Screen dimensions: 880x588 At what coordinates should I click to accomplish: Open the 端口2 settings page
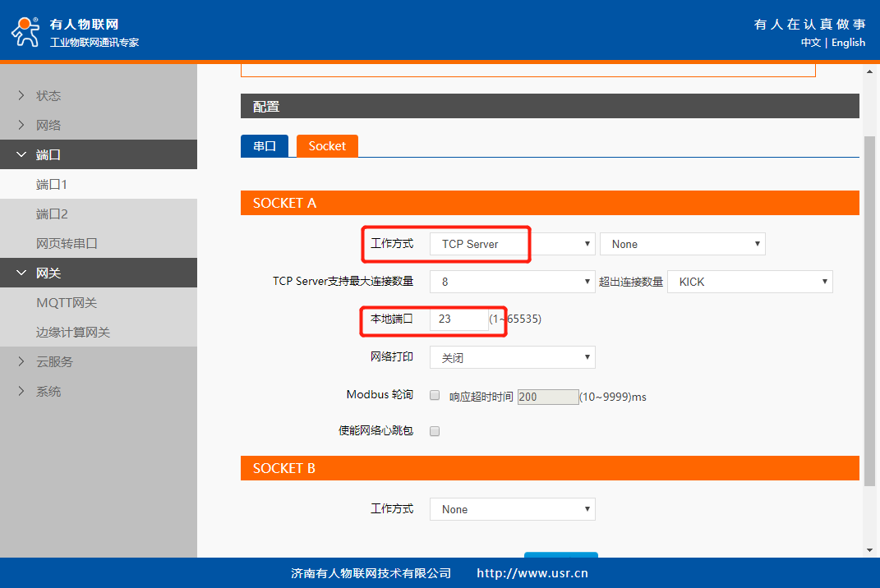pyautogui.click(x=52, y=214)
